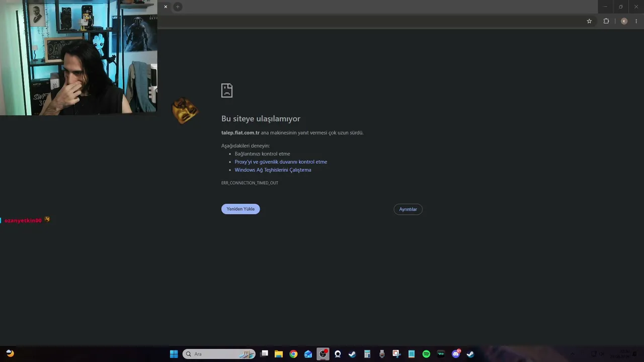This screenshot has width=644, height=362.
Task: Open the Ayrıntılar details button
Action: [x=408, y=209]
